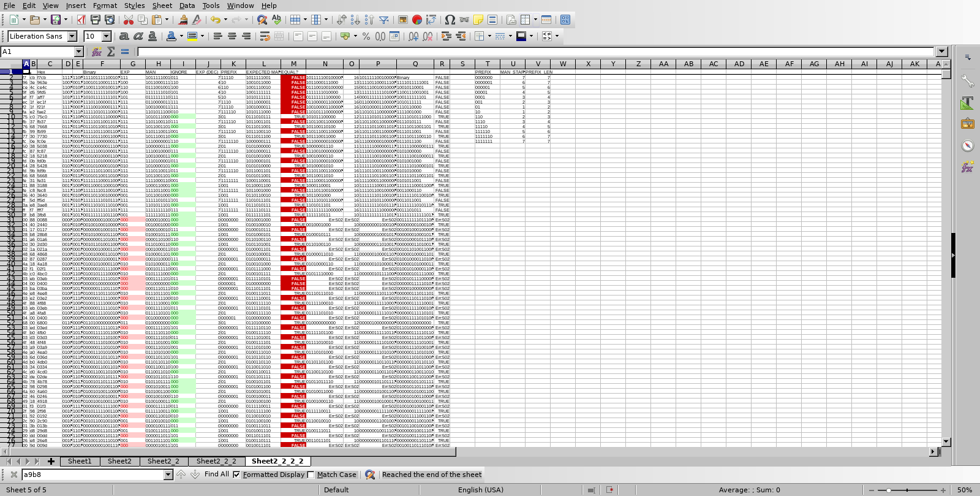Viewport: 980px width, 496px height.
Task: Open the Sheet menu
Action: coord(162,6)
